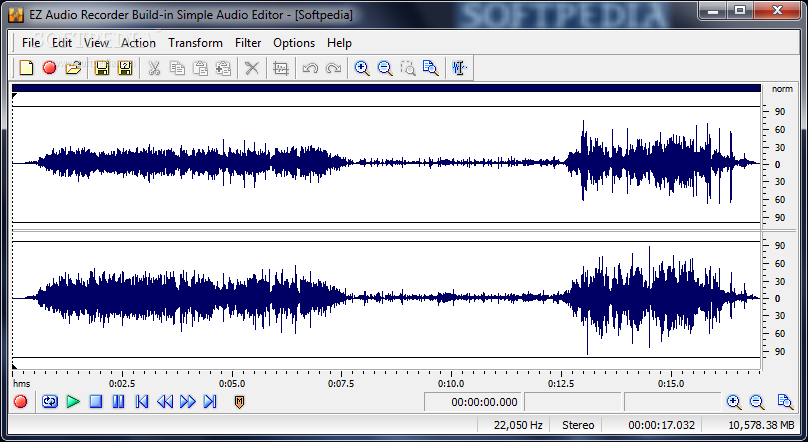The height and width of the screenshot is (442, 808).
Task: Click the 'norm' scale label
Action: click(x=782, y=89)
